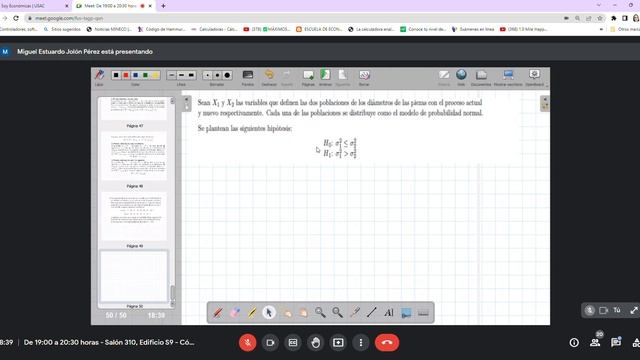Click the present now button
Screen dimensions: 640x360
tap(338, 342)
